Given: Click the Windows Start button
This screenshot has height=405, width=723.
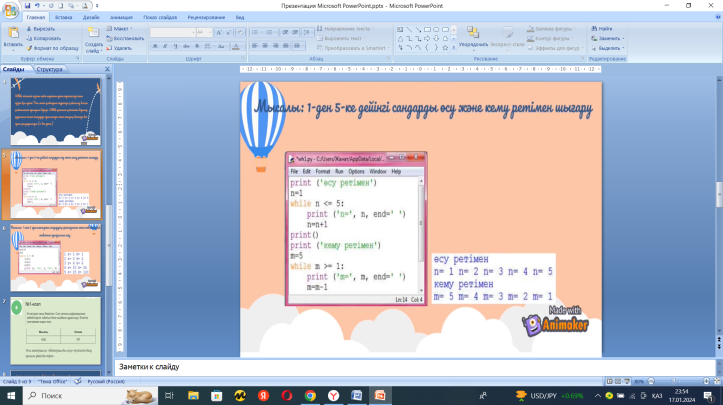Looking at the screenshot, I should click(x=12, y=395).
